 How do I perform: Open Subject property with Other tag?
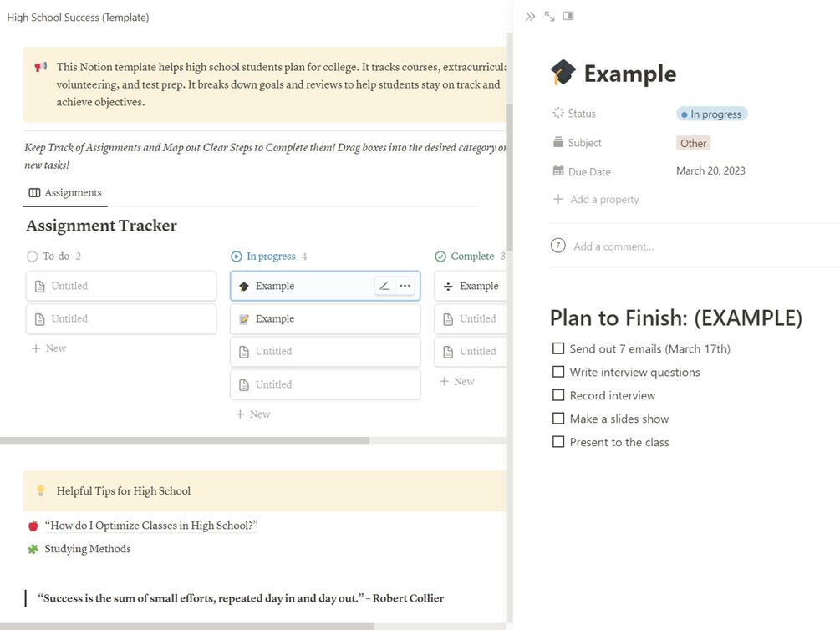click(693, 143)
